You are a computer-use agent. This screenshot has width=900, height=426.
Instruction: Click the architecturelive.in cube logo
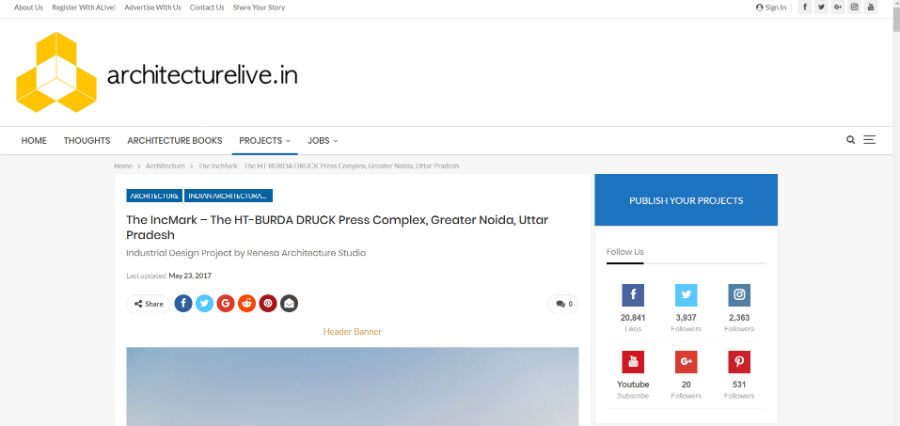click(x=56, y=72)
